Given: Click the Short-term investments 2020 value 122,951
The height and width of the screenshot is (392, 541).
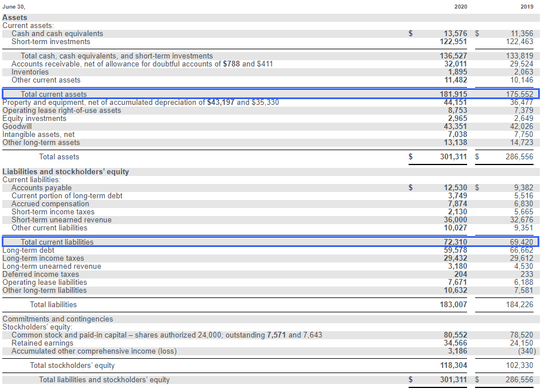Looking at the screenshot, I should (453, 42).
